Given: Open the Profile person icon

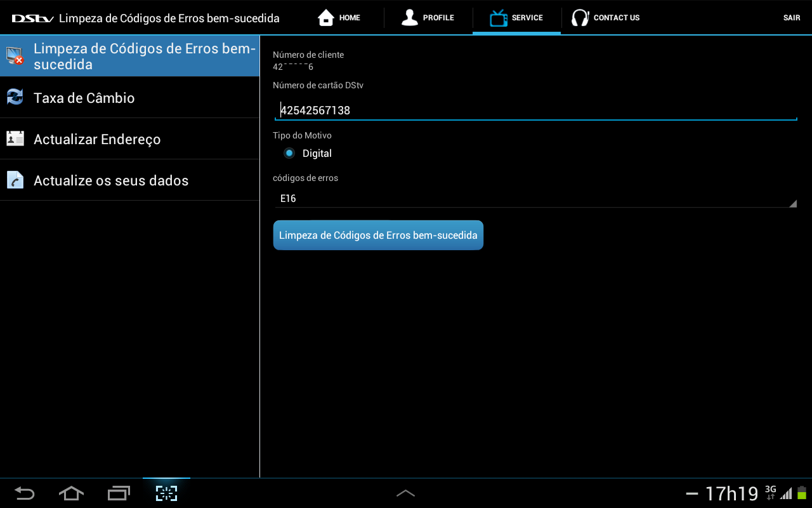Looking at the screenshot, I should pos(410,18).
